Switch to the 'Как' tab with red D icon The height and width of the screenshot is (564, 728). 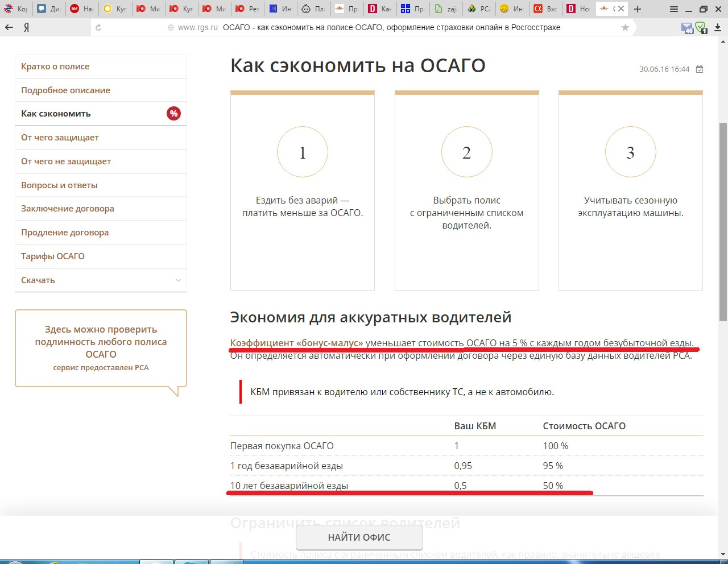(380, 9)
